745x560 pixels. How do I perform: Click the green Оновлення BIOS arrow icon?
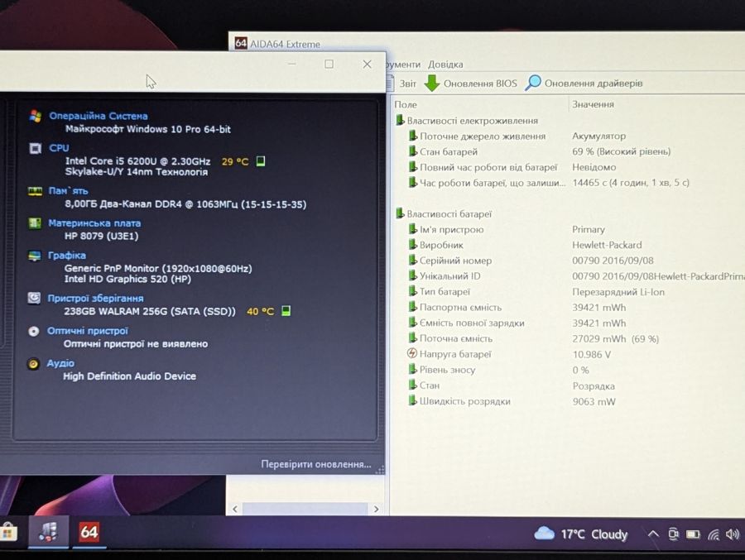click(432, 83)
